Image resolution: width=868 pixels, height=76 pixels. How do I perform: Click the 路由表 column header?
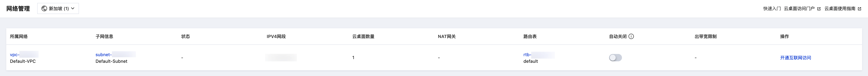[530, 37]
